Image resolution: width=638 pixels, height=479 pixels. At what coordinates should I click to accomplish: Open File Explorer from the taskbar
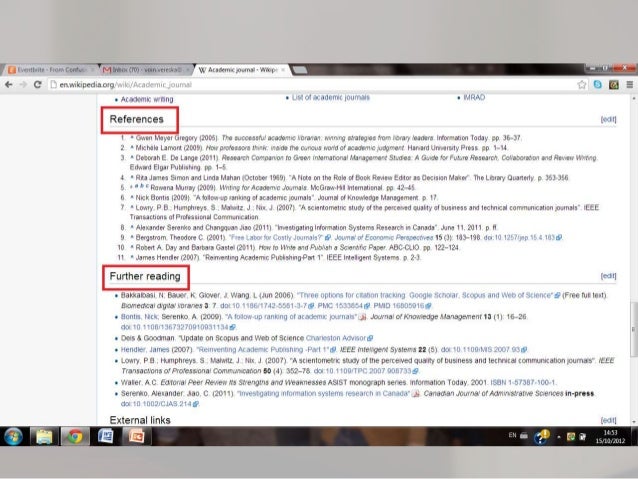tap(44, 437)
